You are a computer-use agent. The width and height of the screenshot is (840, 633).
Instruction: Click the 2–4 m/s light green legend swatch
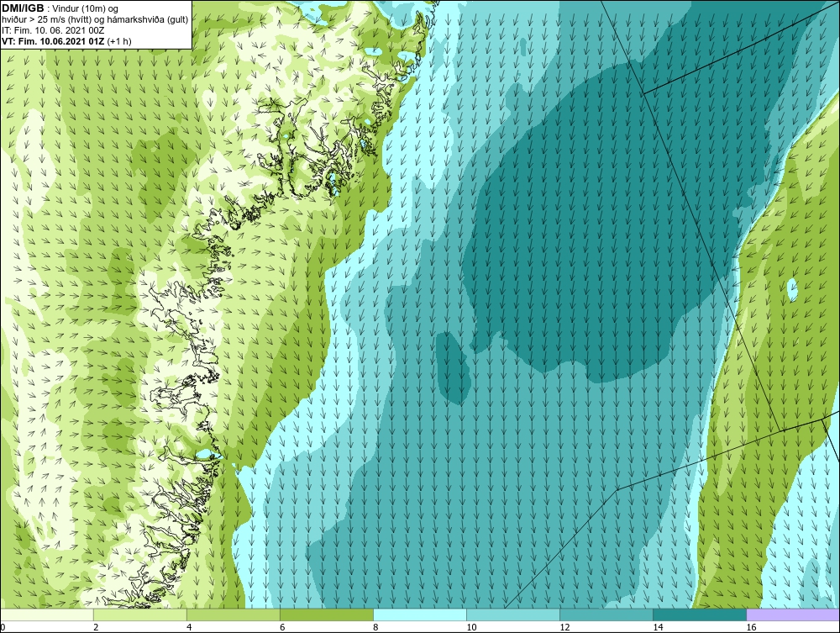(x=140, y=615)
